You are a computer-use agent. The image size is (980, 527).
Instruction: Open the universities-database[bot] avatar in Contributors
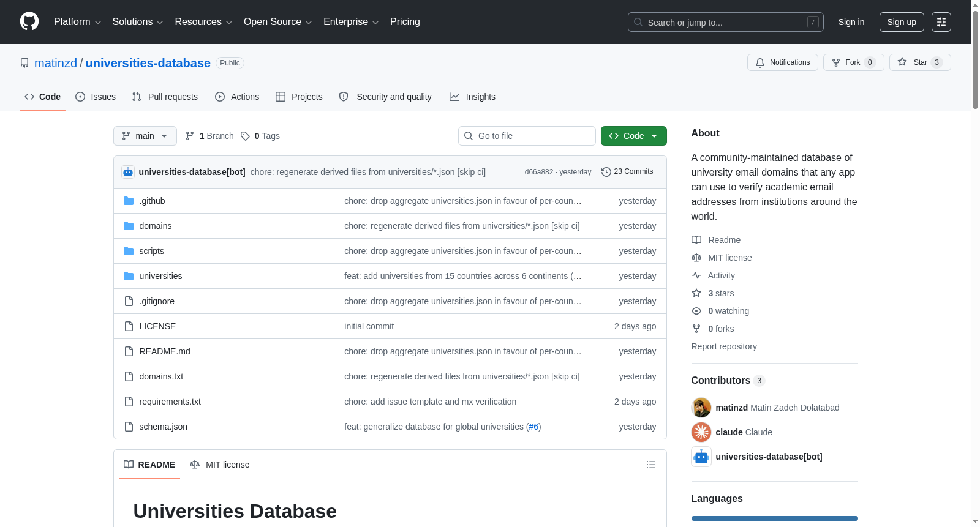click(x=701, y=457)
